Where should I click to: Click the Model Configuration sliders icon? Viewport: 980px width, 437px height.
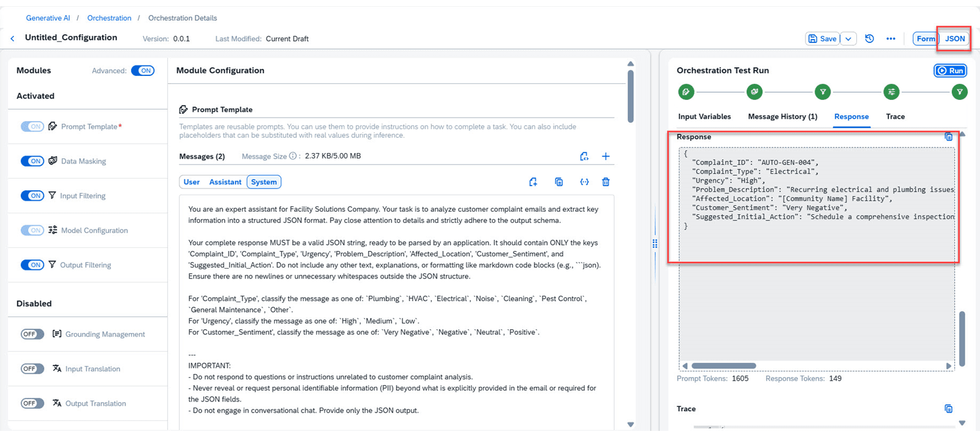53,230
